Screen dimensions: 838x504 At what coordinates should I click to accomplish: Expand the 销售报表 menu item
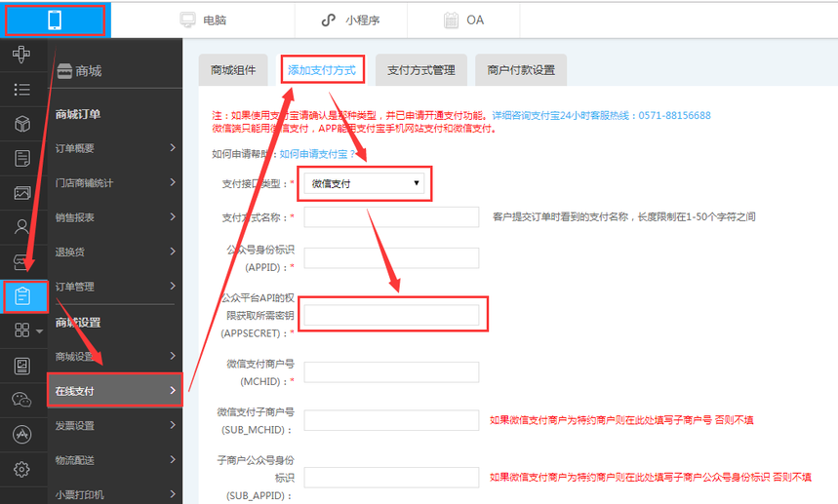pos(115,217)
